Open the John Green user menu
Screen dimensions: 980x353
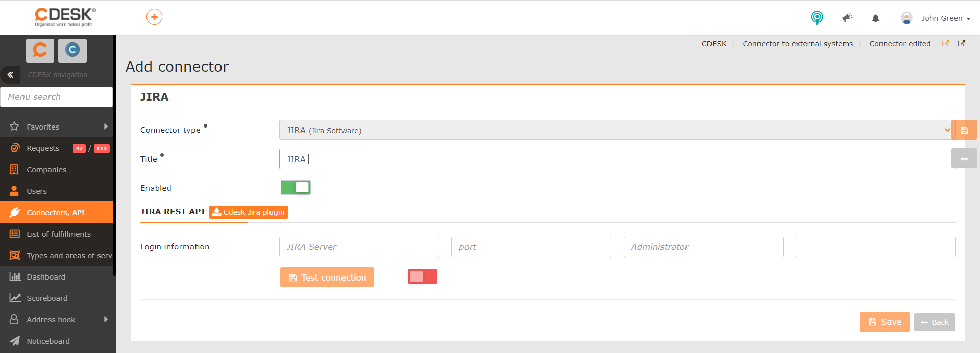tap(936, 18)
